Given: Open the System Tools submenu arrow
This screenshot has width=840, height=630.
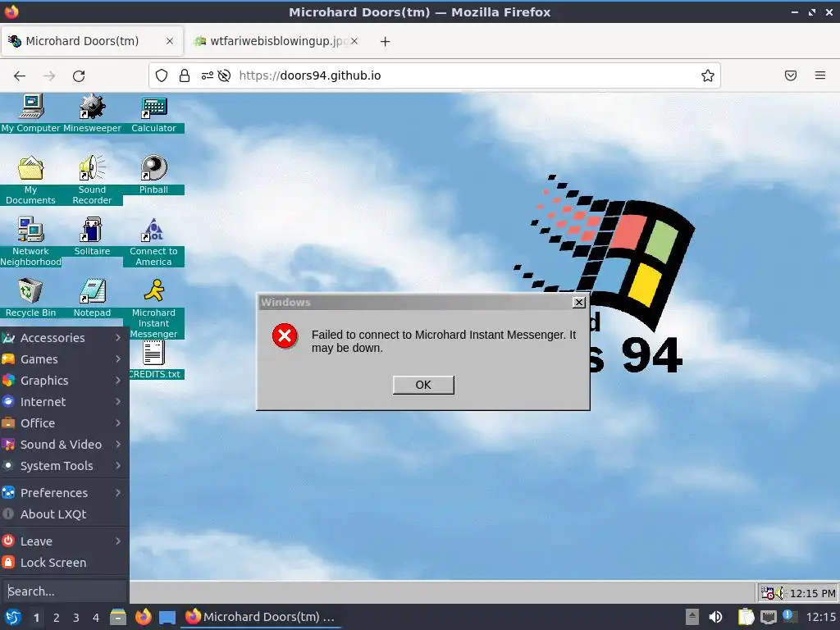Looking at the screenshot, I should point(118,466).
